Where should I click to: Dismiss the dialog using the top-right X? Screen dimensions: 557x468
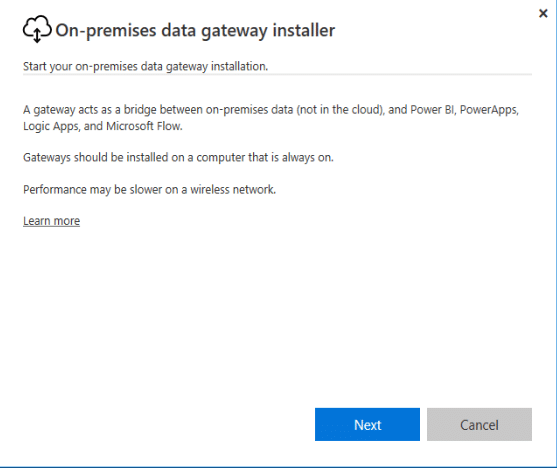tap(543, 14)
